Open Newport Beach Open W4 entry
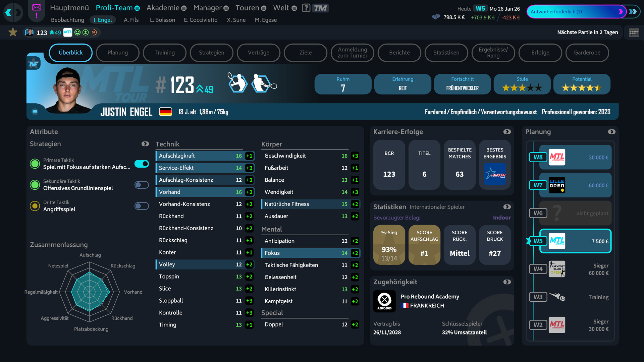The width and height of the screenshot is (644, 362). 575,269
